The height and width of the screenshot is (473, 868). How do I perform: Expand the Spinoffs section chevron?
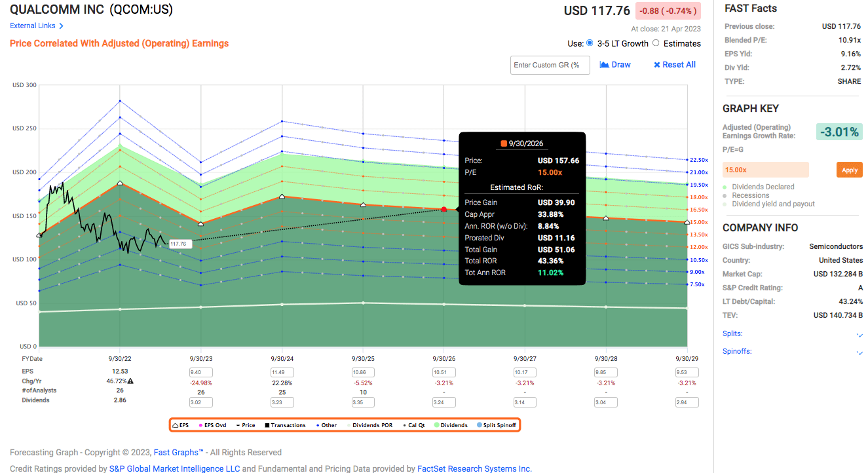(859, 352)
